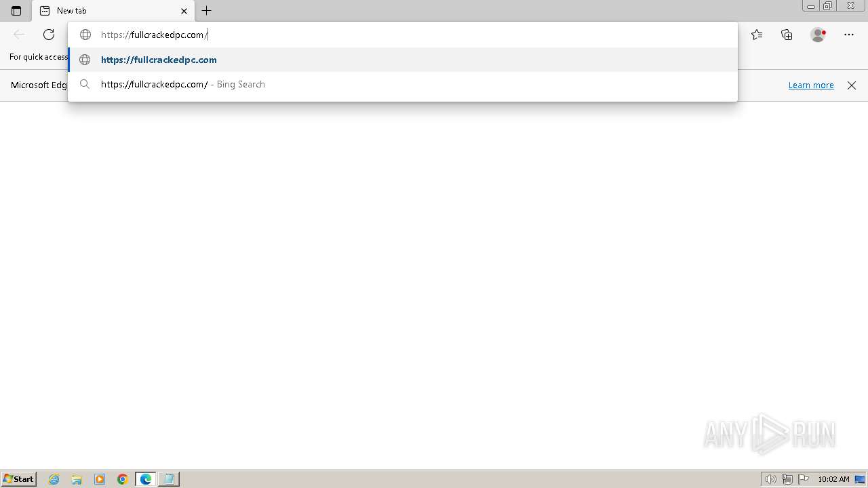Screen dimensions: 868x488
Task: Minimize the Edge browser window
Action: tap(811, 6)
